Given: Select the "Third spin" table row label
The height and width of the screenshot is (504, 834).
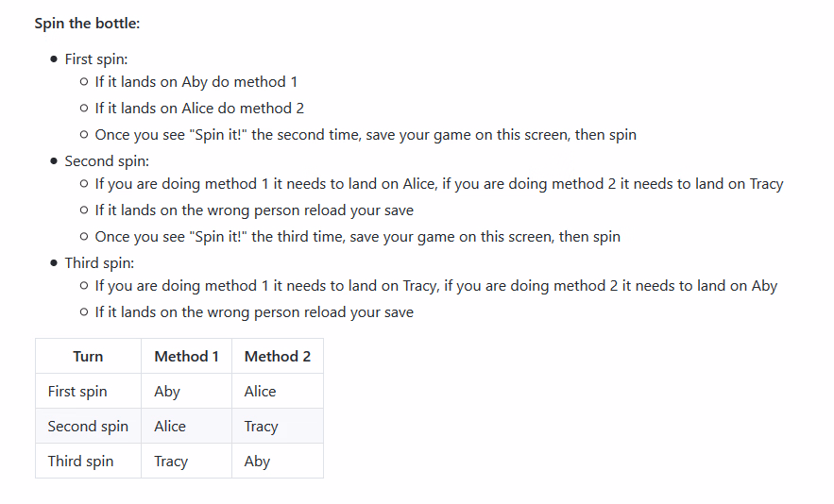Looking at the screenshot, I should click(x=81, y=461).
